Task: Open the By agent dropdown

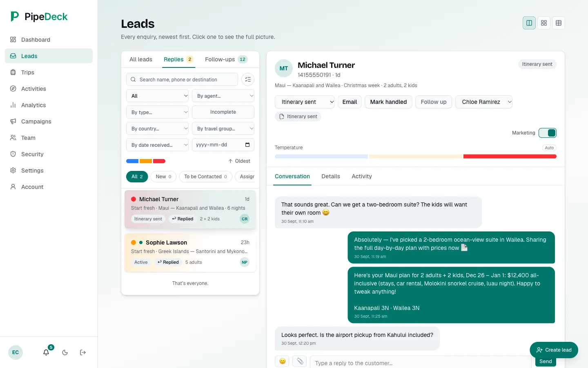Action: (223, 96)
